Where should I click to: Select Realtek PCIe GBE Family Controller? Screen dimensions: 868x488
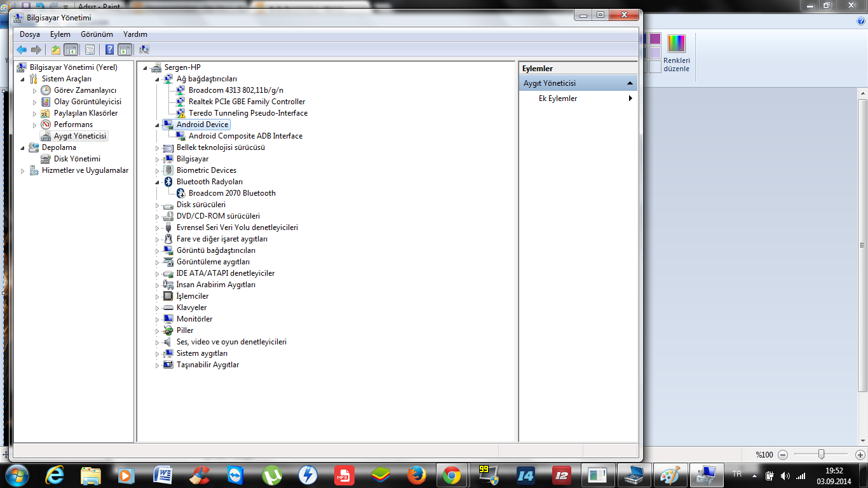point(247,102)
